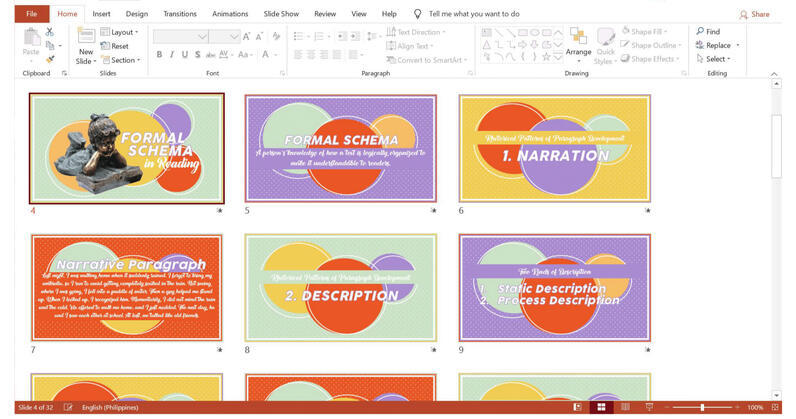Toggle Justify alignment button

(337, 54)
